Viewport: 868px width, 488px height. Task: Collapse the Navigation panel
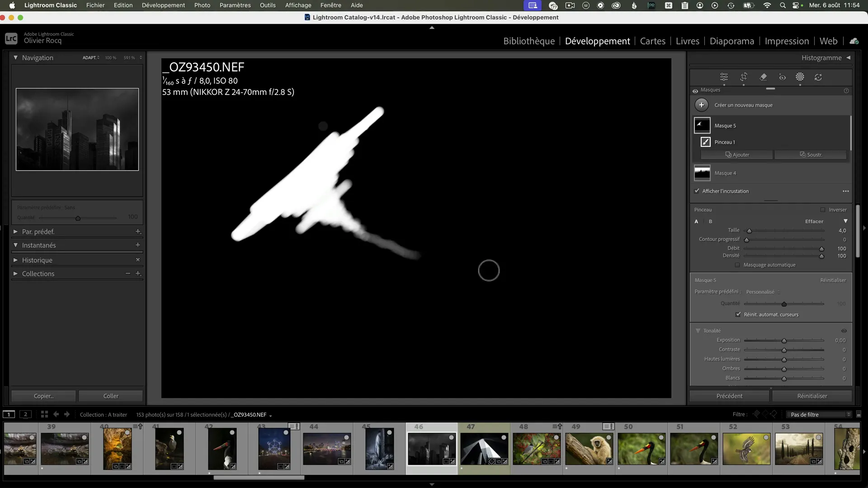point(15,57)
